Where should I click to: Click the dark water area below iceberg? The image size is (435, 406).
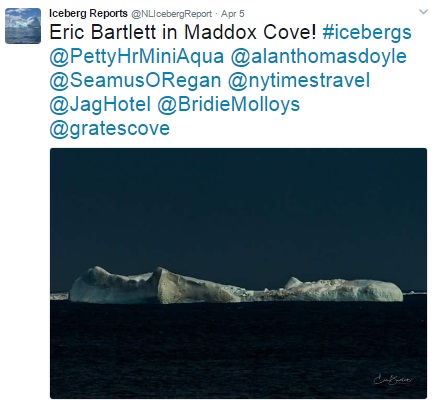[238, 350]
